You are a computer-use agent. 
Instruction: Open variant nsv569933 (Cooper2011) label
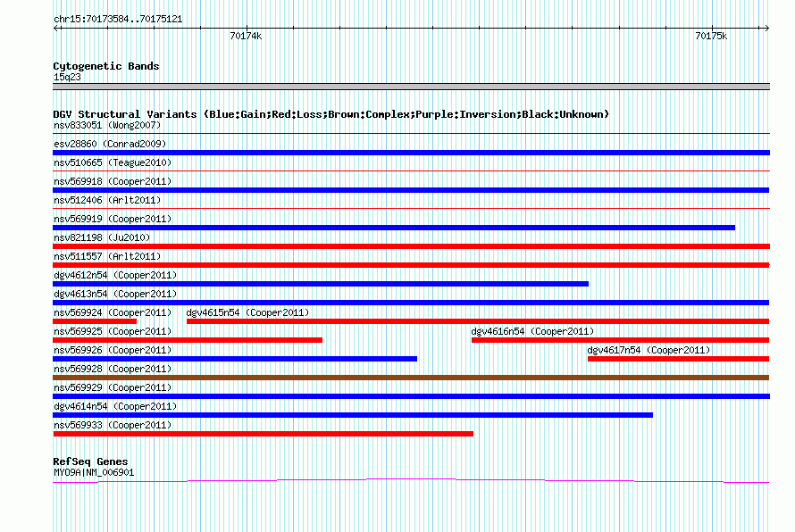pos(113,425)
